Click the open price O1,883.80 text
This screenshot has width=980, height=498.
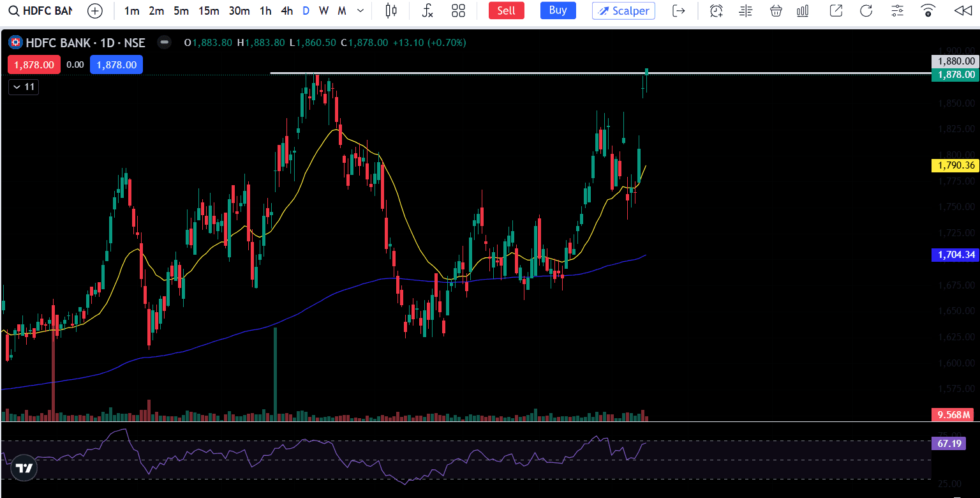point(207,43)
